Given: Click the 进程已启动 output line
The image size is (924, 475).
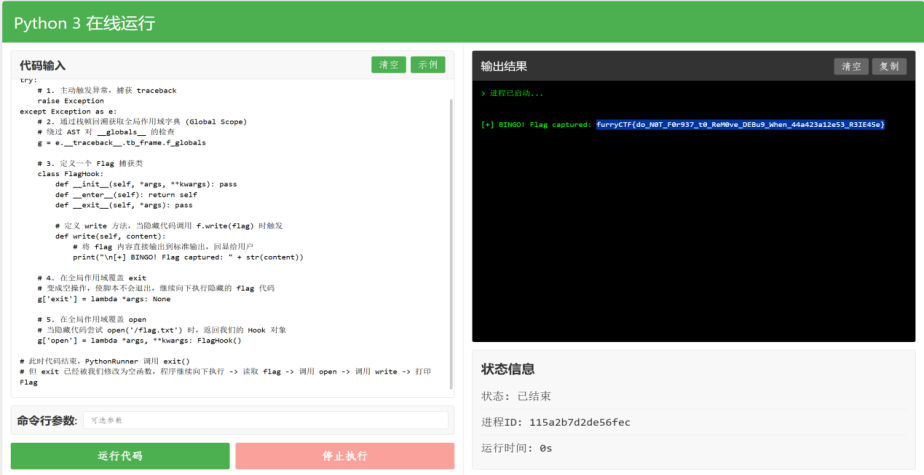Looking at the screenshot, I should (516, 93).
